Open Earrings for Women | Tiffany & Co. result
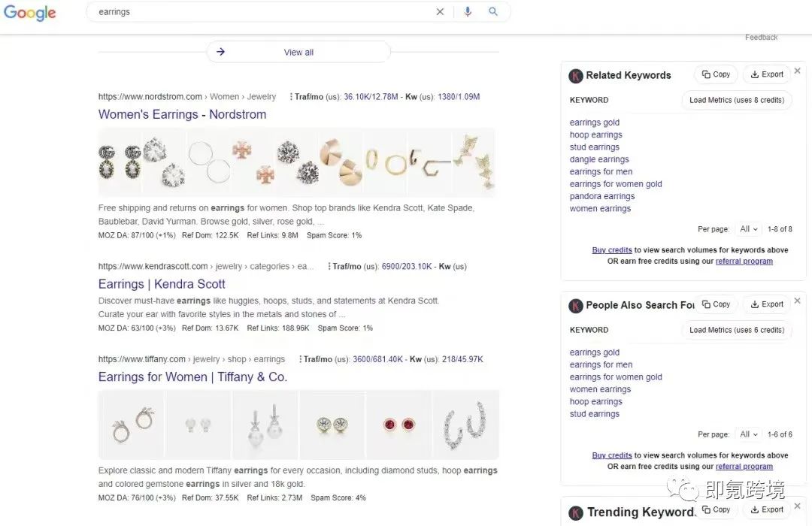Screen dimensions: 812x526 click(192, 377)
